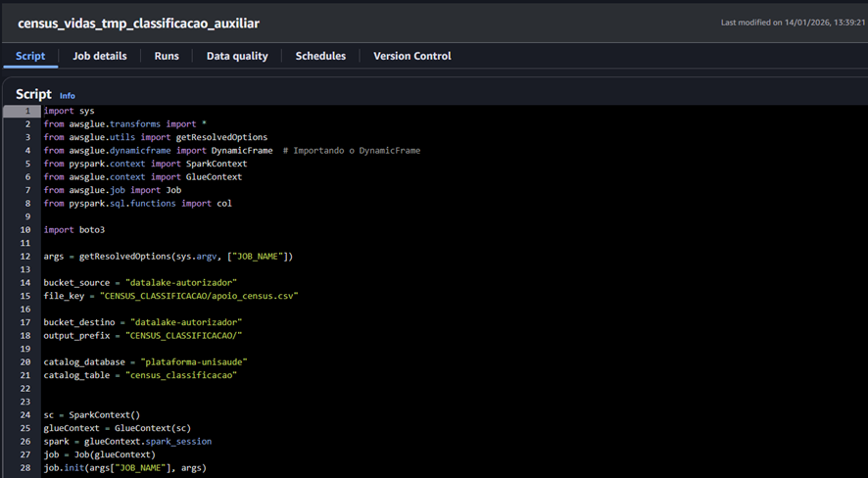Open the Job details tab

tap(100, 56)
